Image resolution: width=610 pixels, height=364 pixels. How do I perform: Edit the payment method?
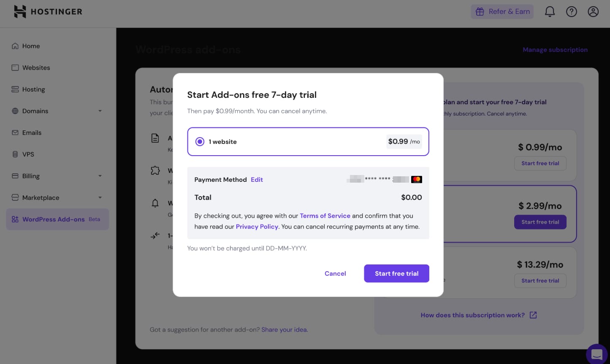(257, 180)
